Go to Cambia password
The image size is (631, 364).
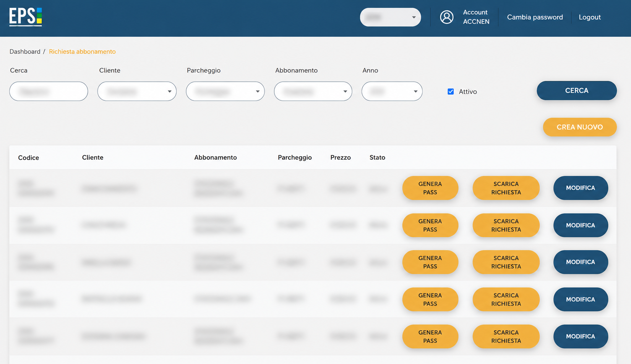pos(535,17)
